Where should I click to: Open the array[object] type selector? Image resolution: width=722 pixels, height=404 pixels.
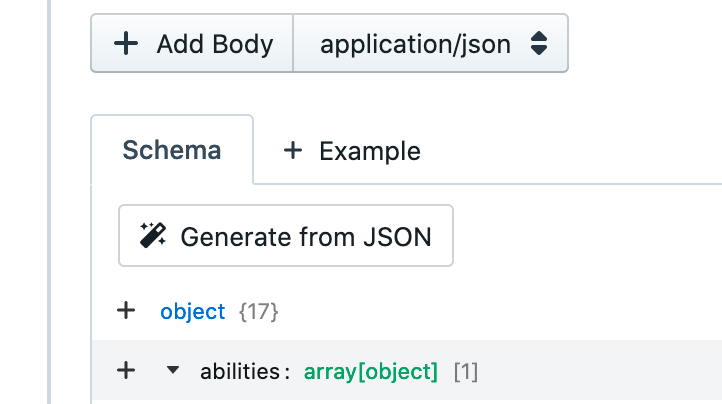point(371,372)
